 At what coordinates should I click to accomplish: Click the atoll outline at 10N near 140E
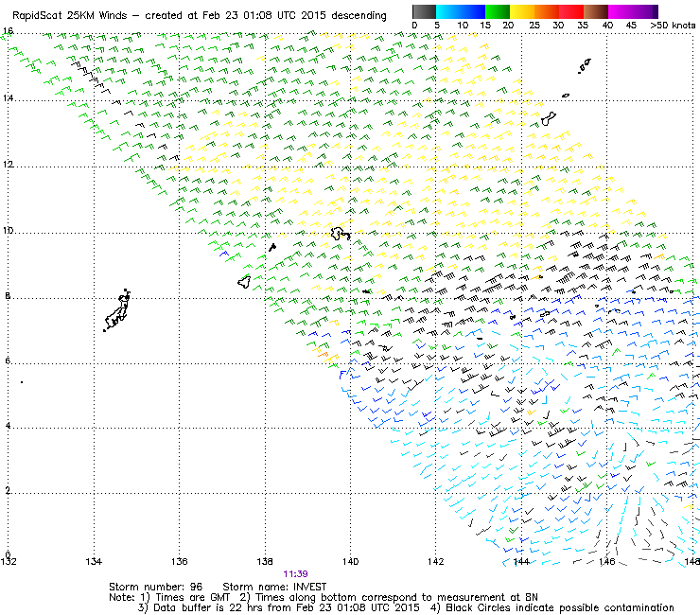[x=340, y=234]
